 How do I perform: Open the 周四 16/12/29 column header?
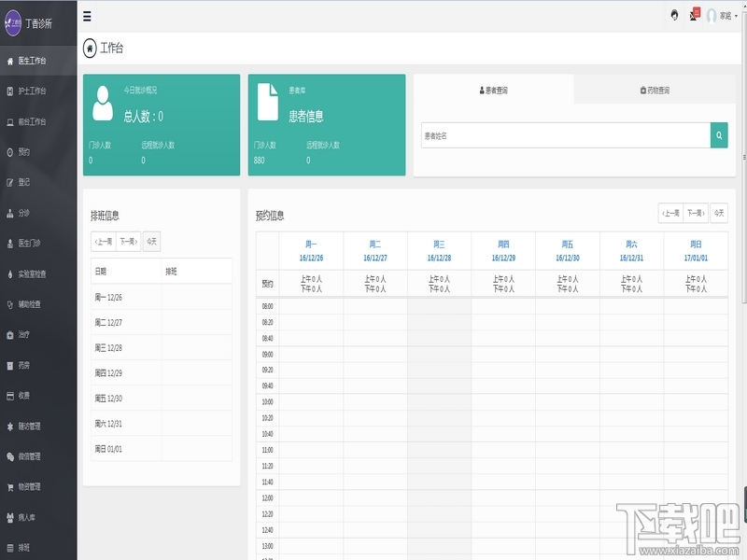coord(503,251)
